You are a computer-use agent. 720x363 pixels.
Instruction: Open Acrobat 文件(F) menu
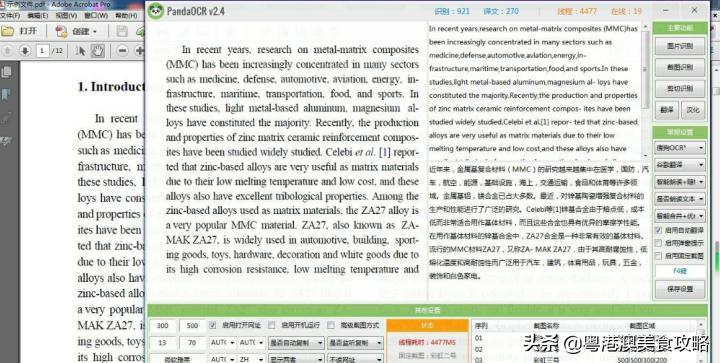10,16
